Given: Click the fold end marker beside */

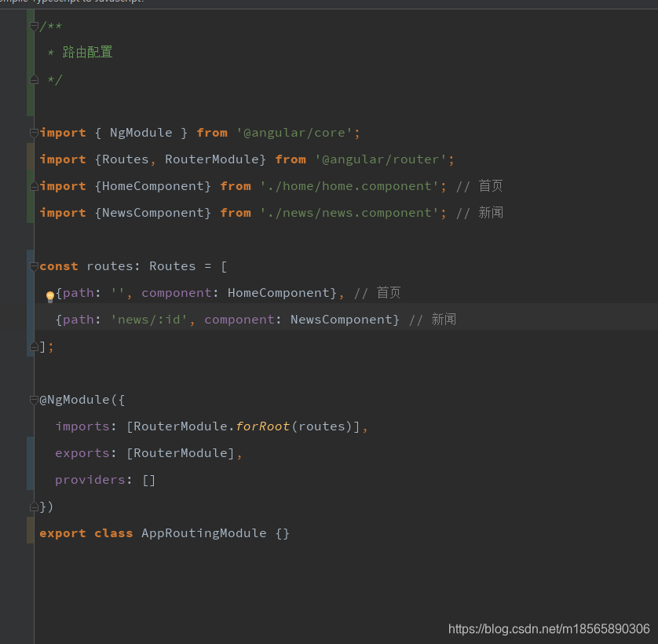Looking at the screenshot, I should 34,80.
